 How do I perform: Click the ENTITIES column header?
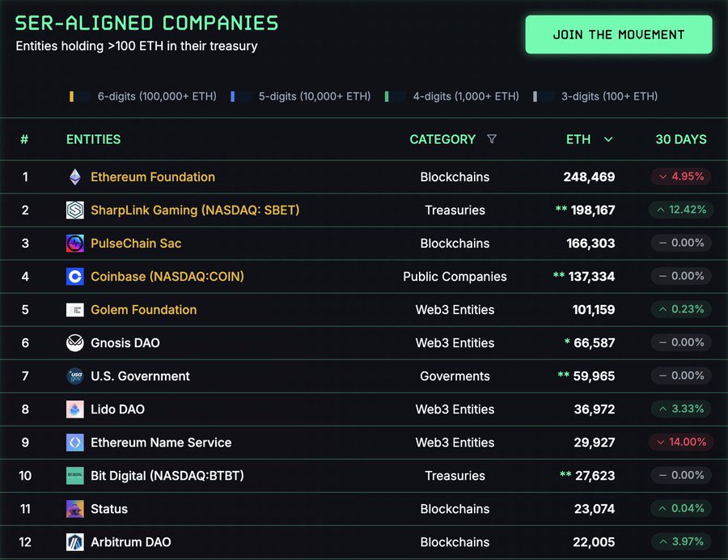tap(93, 138)
